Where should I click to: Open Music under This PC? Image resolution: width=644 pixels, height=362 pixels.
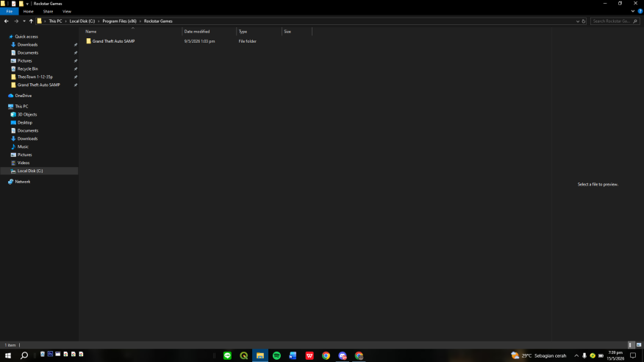(23, 146)
